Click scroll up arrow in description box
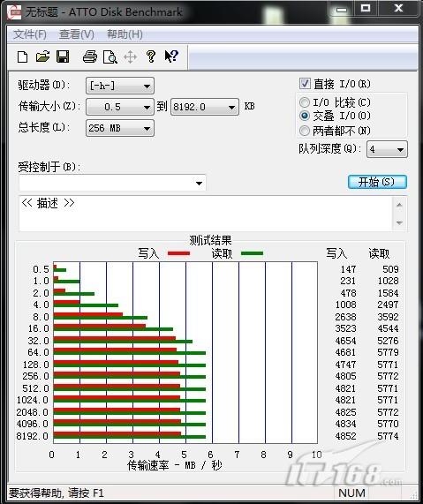423x504 pixels. click(399, 205)
